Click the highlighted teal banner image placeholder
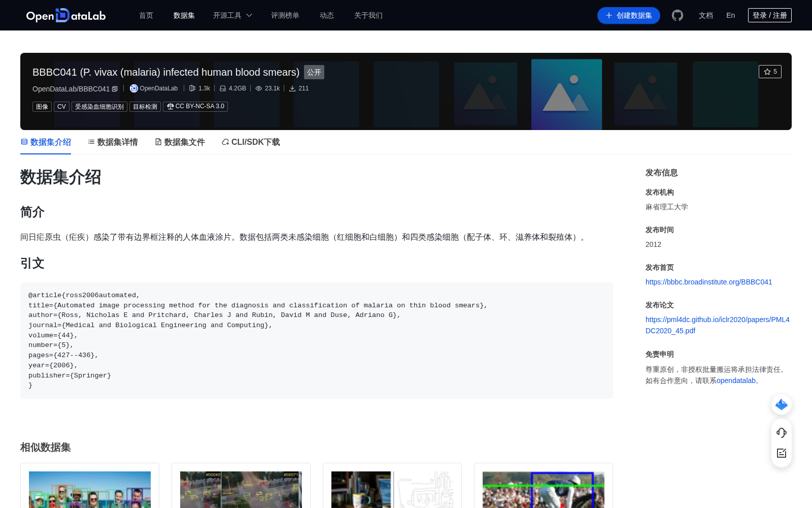This screenshot has width=812, height=508. (566, 94)
